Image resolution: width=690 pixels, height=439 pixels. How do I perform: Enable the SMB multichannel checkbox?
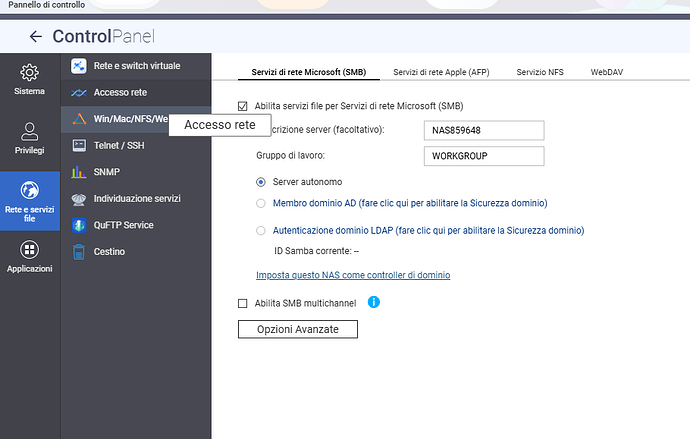(x=243, y=303)
